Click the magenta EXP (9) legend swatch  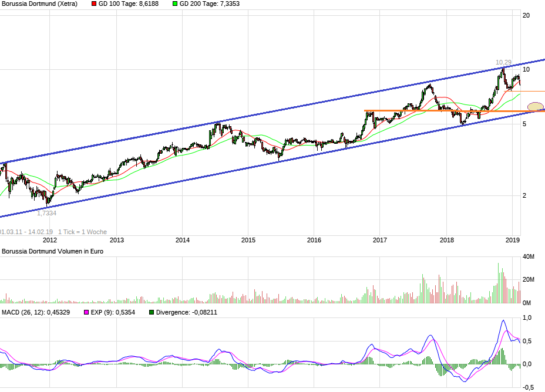click(86, 313)
